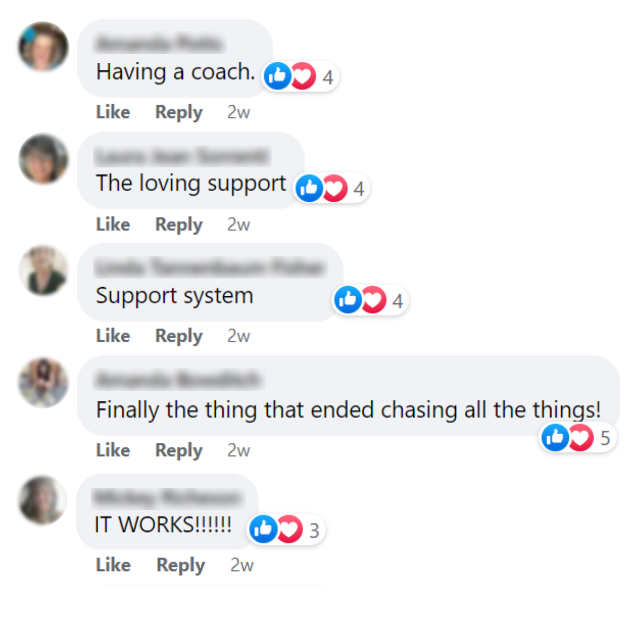644x644 pixels.
Task: Click thumbs-up reaction on "Support system" comment
Action: click(347, 299)
